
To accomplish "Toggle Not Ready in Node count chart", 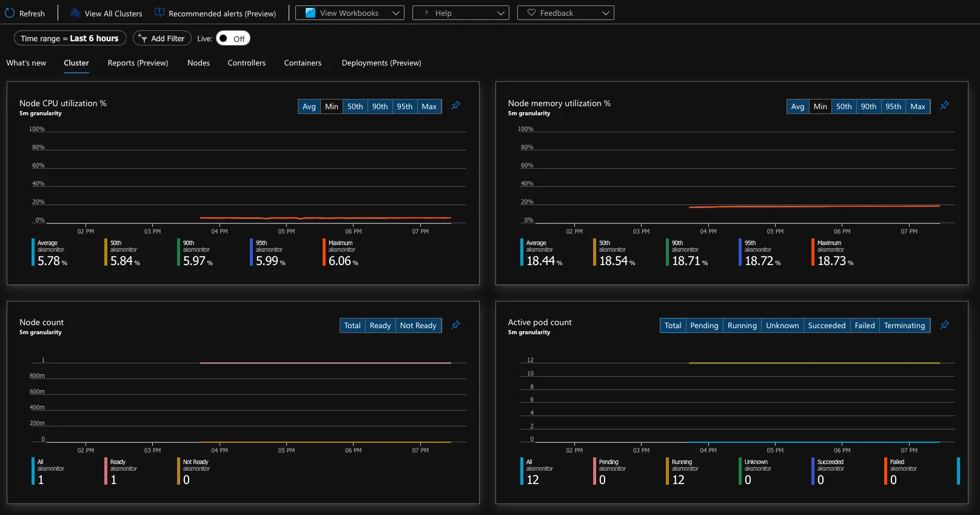I will click(418, 326).
